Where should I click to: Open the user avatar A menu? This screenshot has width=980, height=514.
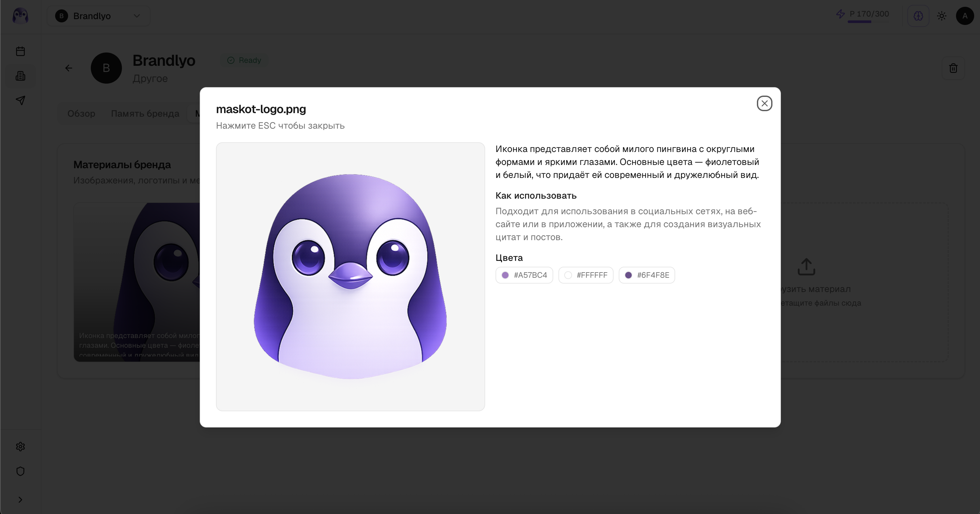[965, 16]
